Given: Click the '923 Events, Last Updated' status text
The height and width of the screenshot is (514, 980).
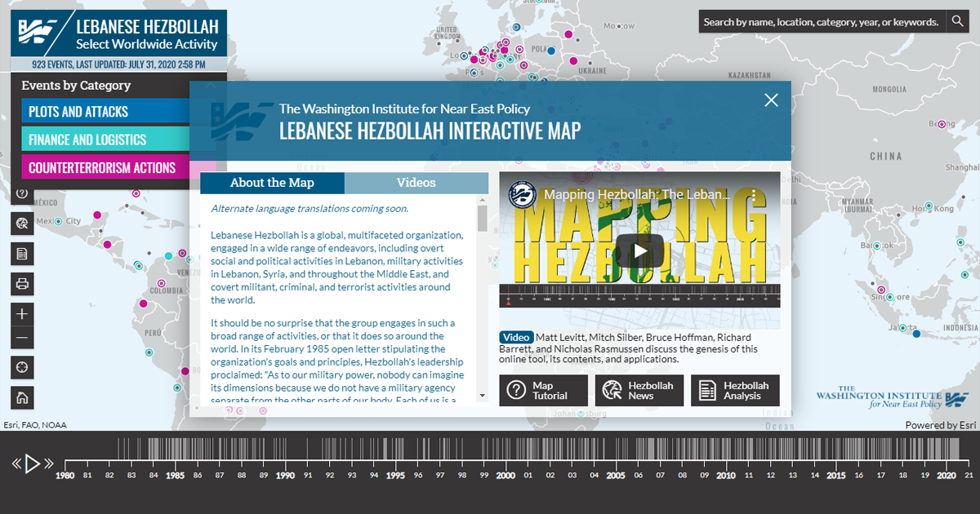Looking at the screenshot, I should pos(118,64).
